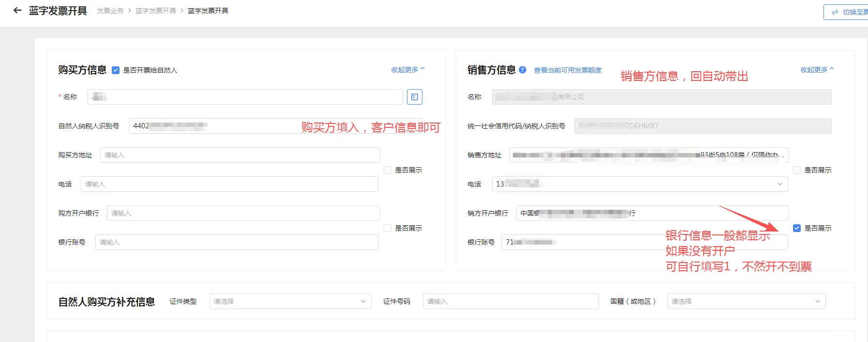Click the 购买方信息 section heading
This screenshot has width=868, height=342.
point(82,70)
